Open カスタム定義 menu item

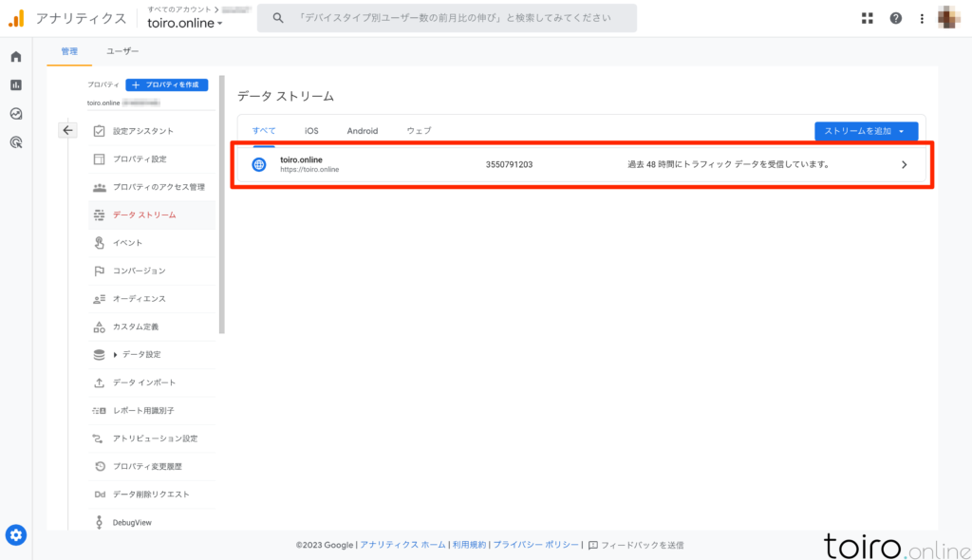click(x=152, y=327)
